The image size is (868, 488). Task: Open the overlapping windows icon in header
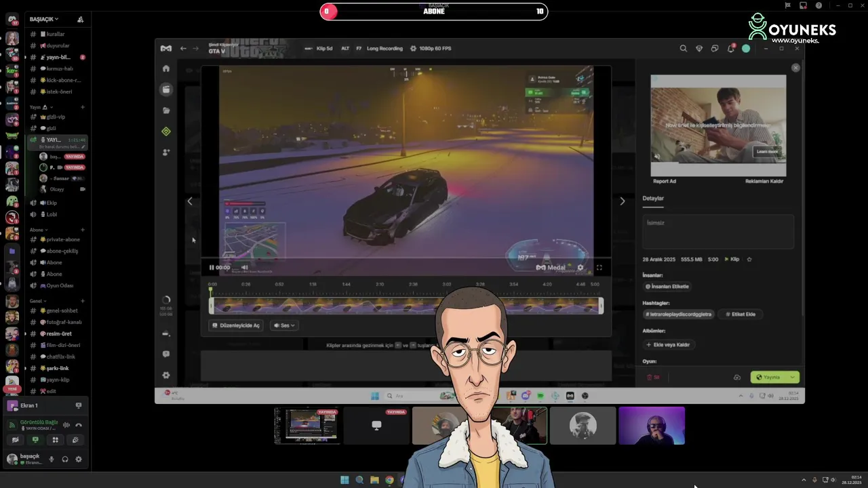[x=715, y=48]
